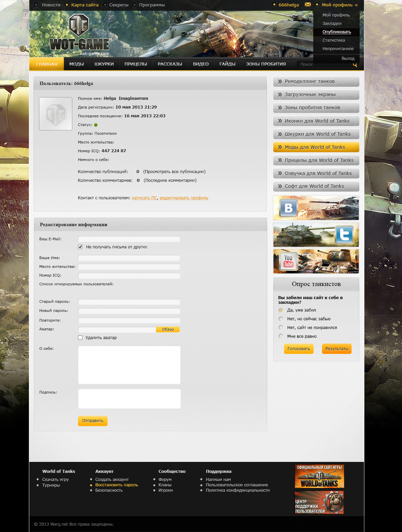Open 'Моды для World of Tanks' category
This screenshot has width=402, height=532.
pyautogui.click(x=316, y=147)
